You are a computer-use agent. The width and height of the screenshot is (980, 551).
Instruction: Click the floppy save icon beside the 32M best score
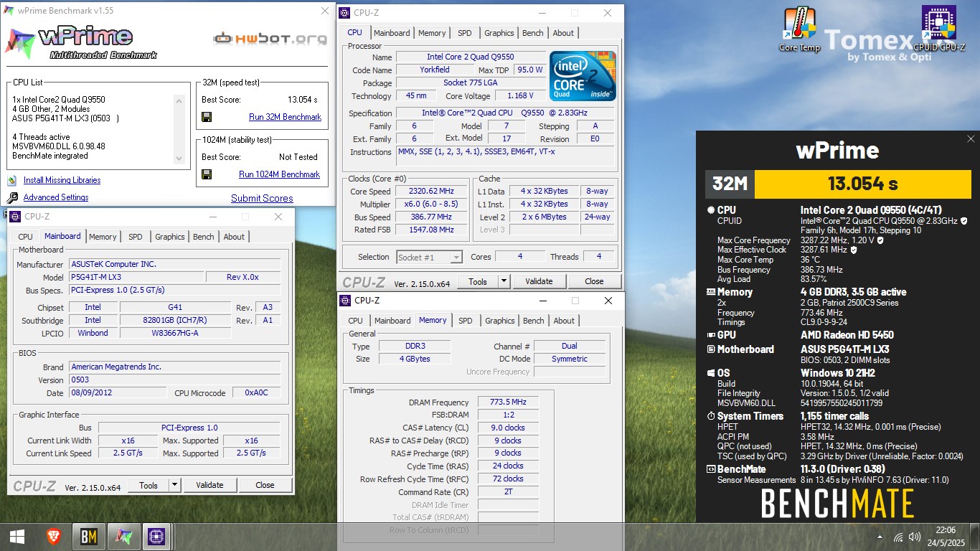207,117
